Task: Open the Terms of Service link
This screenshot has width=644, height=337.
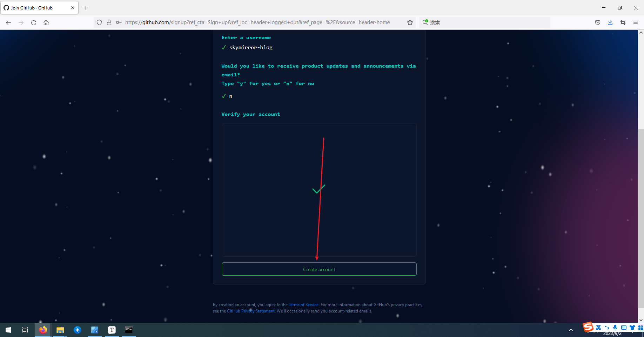Action: click(x=303, y=305)
